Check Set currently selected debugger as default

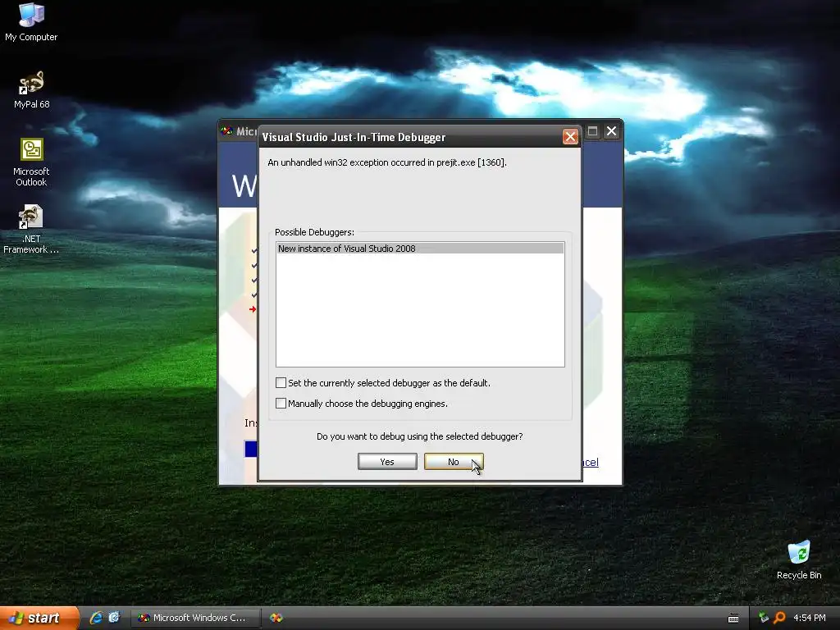coord(281,382)
